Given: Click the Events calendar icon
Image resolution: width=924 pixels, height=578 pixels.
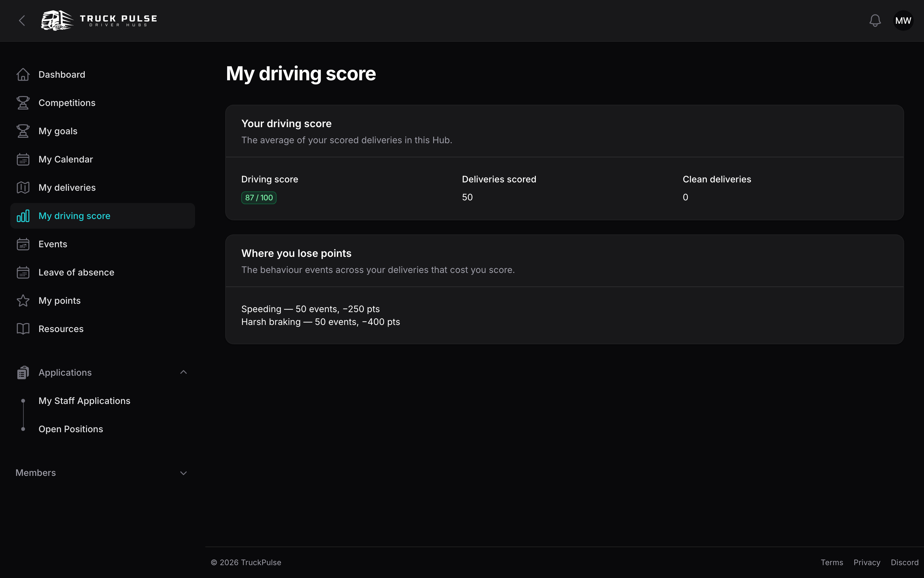Looking at the screenshot, I should pos(23,244).
